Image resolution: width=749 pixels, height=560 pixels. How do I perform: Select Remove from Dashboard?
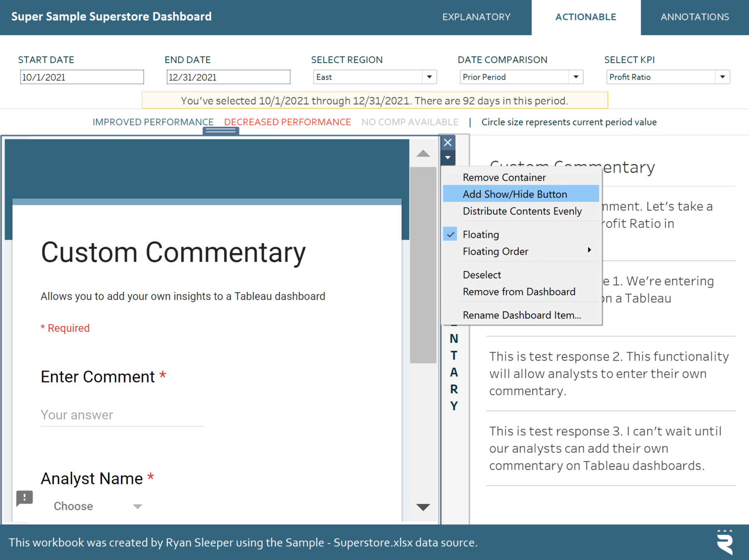coord(519,291)
